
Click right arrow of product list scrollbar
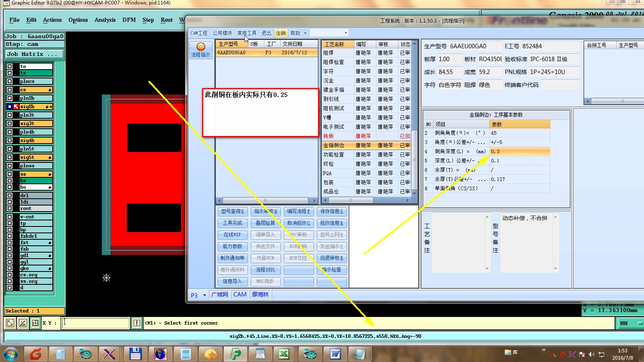tap(315, 200)
